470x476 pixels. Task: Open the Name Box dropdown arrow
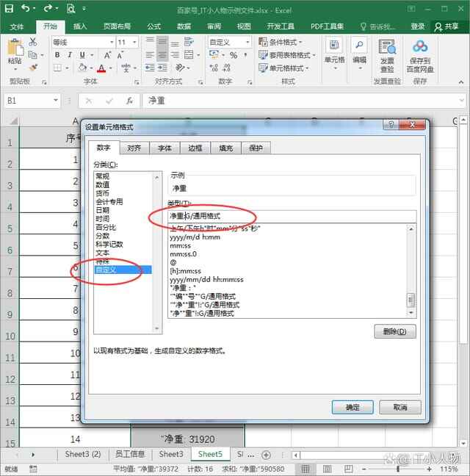(x=56, y=100)
